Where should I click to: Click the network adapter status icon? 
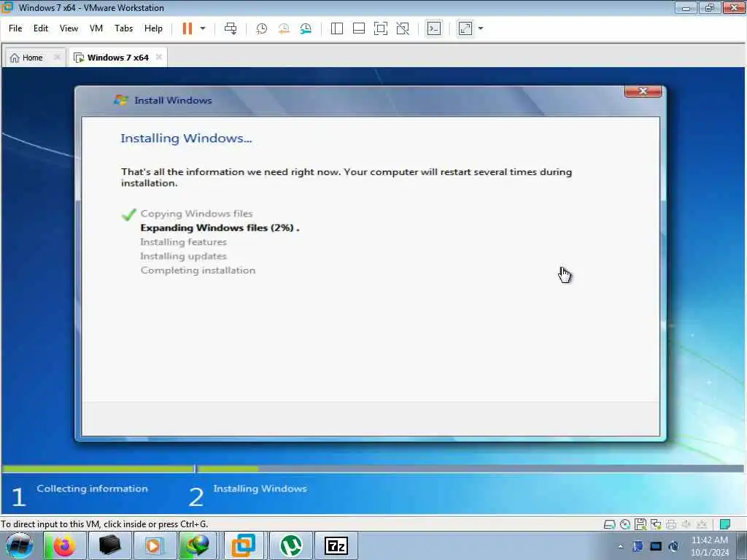pos(656,525)
